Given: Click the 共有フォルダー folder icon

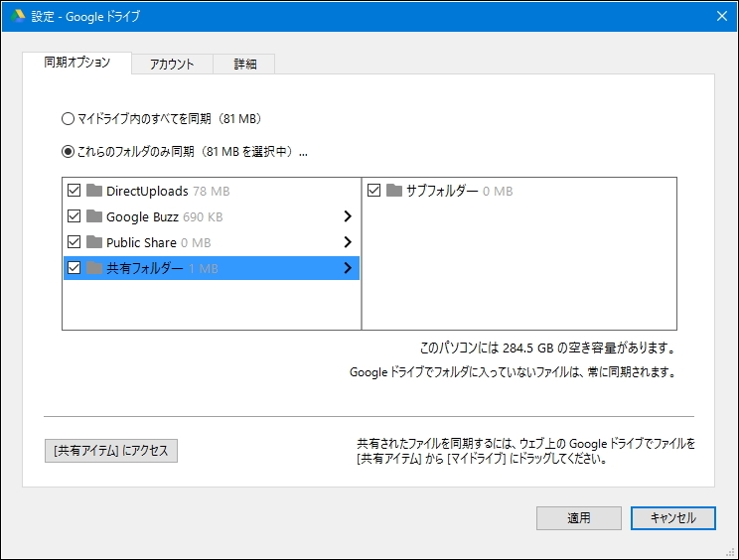Looking at the screenshot, I should (x=94, y=268).
